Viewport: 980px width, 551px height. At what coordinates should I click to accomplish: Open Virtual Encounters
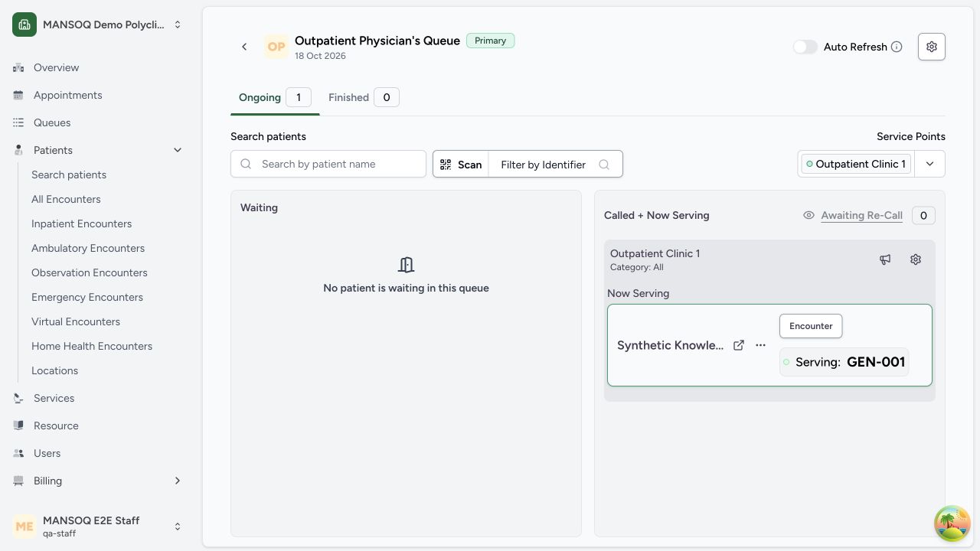[x=76, y=321]
